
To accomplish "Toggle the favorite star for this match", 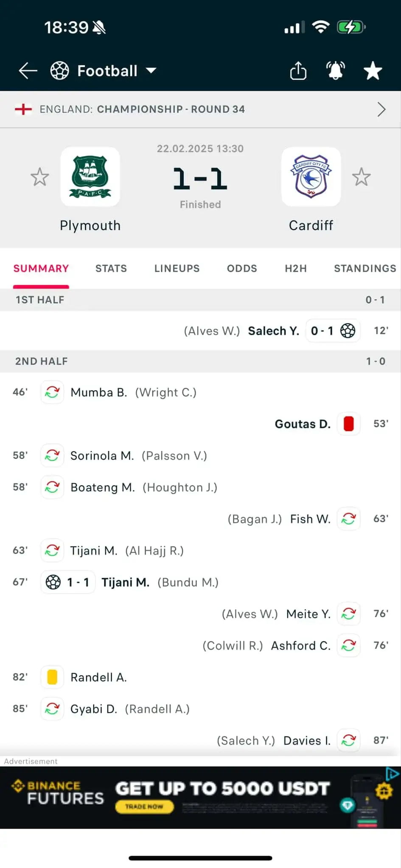I will point(373,71).
